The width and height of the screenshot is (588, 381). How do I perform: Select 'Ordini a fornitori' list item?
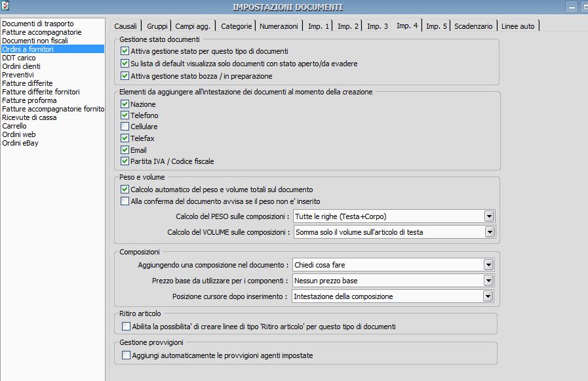(x=52, y=49)
